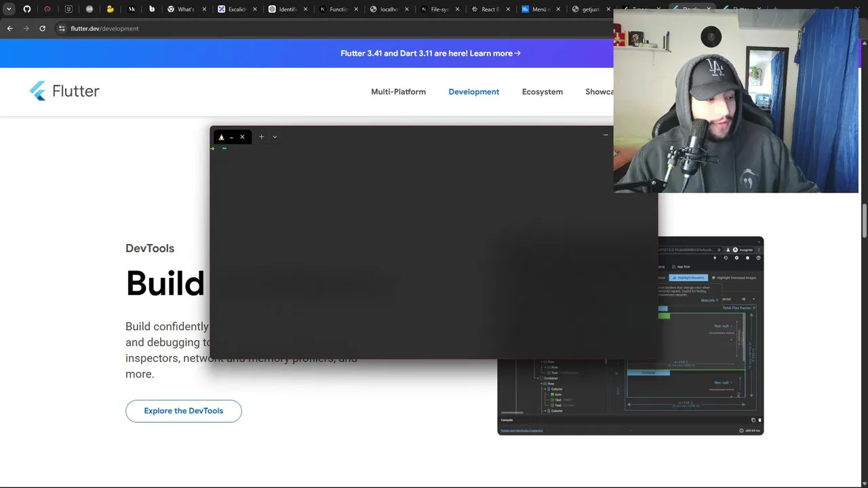View site information icon in address bar

(61, 28)
